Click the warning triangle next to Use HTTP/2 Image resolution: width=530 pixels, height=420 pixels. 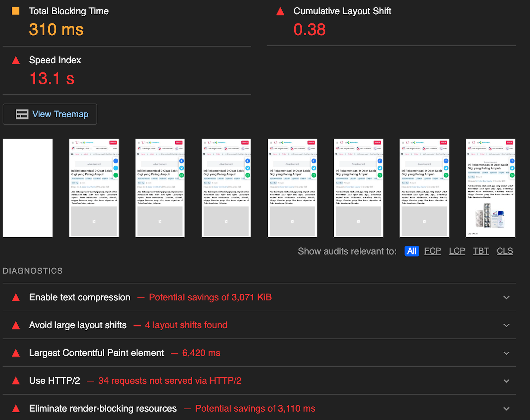(16, 381)
